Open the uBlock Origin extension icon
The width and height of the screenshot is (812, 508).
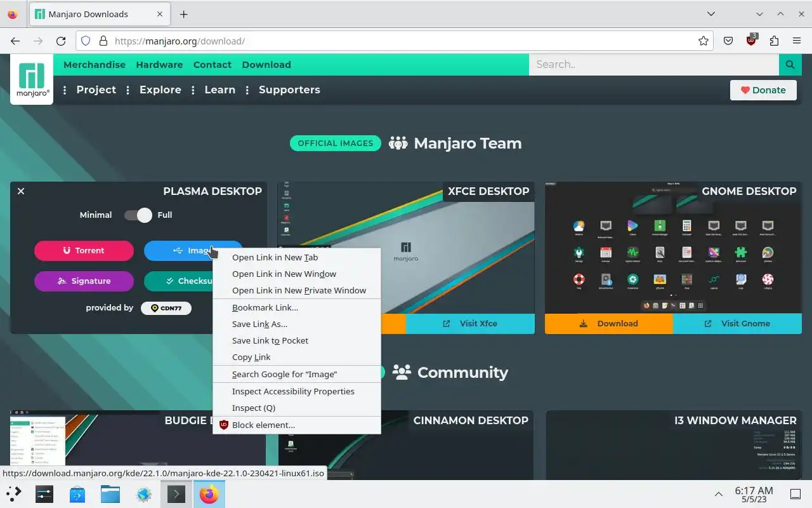click(752, 40)
